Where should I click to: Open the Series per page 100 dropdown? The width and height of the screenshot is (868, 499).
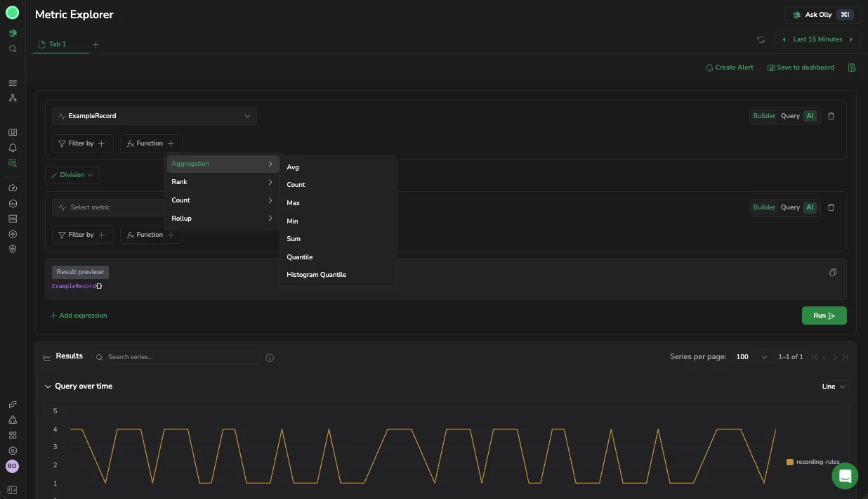(751, 357)
